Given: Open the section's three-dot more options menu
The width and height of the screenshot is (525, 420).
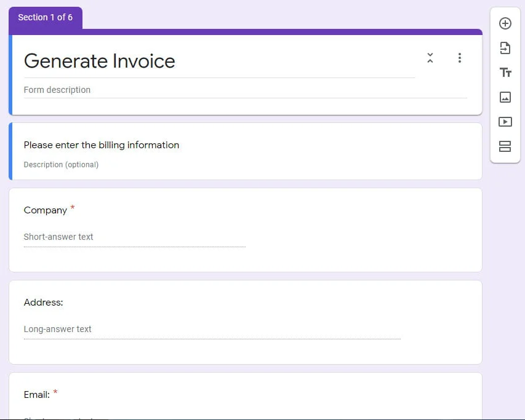Looking at the screenshot, I should 459,58.
